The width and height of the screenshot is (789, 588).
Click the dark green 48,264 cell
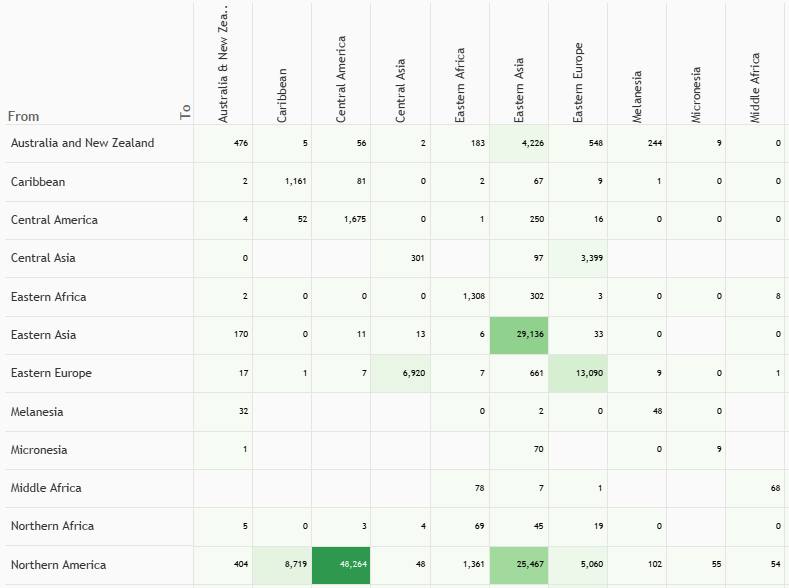[x=341, y=565]
